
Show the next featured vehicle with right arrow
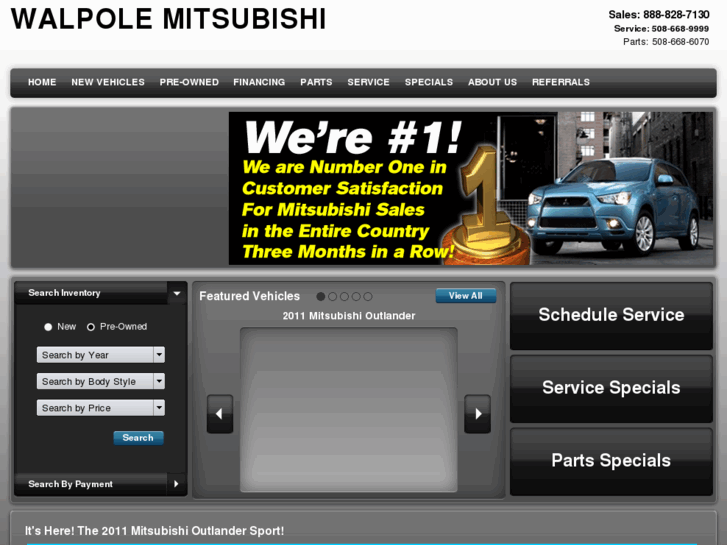[478, 414]
